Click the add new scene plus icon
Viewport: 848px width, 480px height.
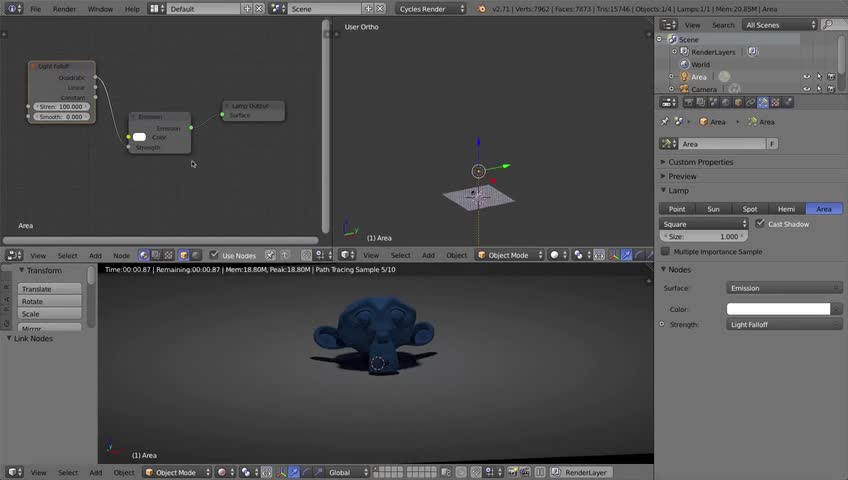(368, 9)
